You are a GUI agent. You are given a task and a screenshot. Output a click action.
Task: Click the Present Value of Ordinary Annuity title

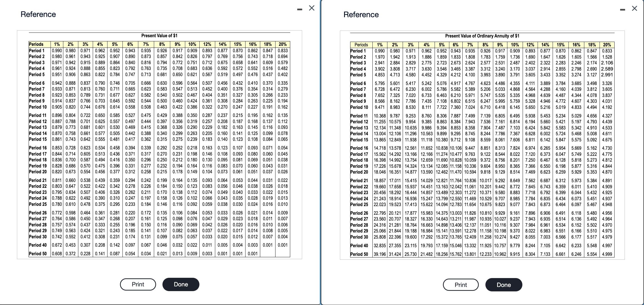482,36
